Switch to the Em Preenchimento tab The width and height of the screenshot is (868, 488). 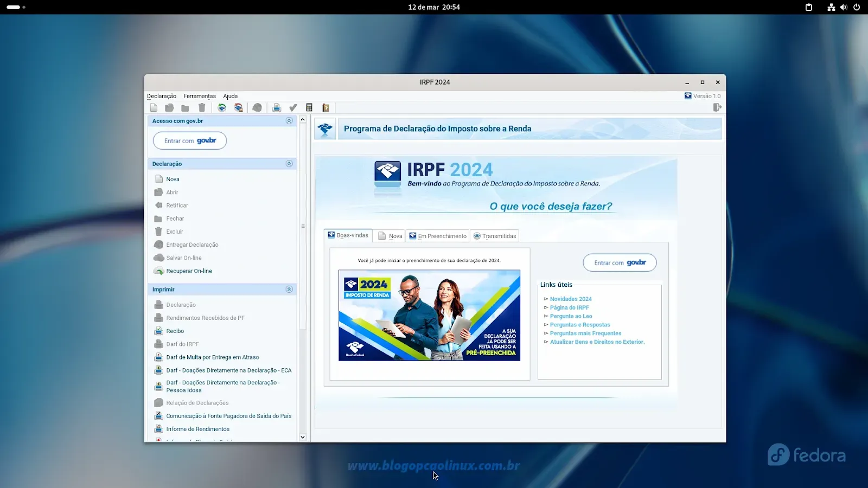[x=438, y=236]
